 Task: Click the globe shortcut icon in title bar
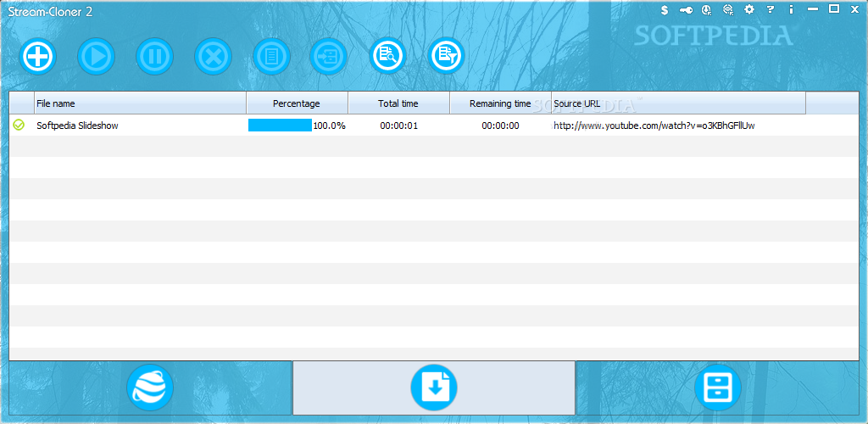728,9
